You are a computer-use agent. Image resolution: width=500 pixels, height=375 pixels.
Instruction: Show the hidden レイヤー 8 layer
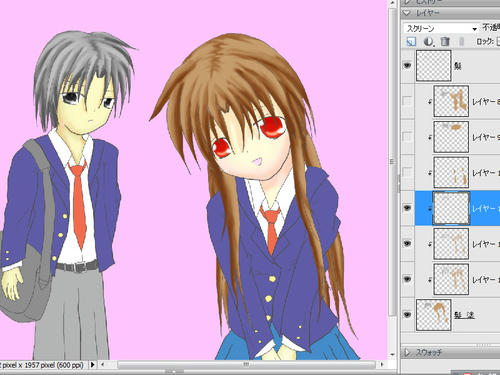[407, 101]
